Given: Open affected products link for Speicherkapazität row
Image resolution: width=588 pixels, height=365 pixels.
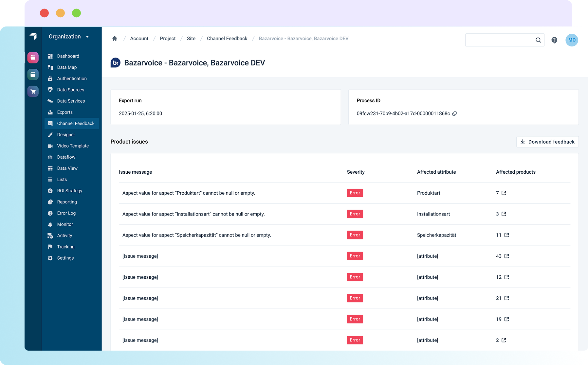Looking at the screenshot, I should (506, 235).
